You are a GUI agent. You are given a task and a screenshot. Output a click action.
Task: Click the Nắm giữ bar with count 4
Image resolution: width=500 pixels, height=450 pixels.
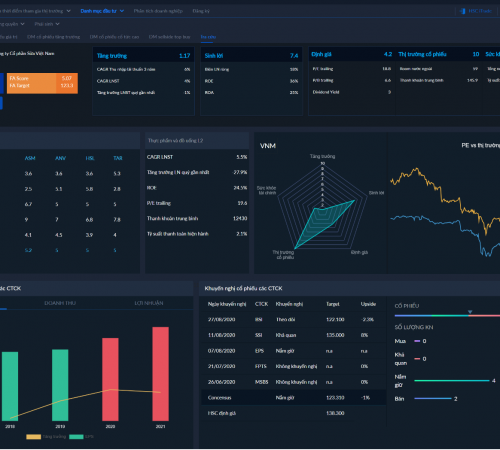coord(452,380)
